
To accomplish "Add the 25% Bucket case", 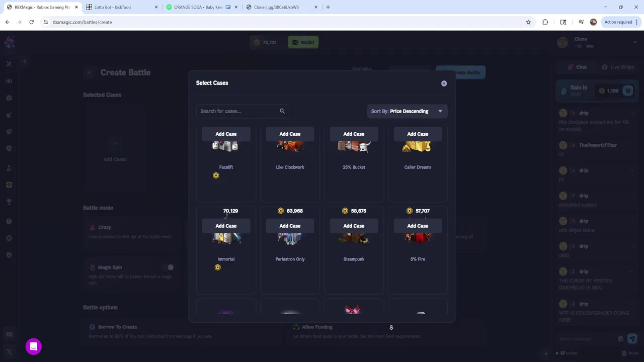I will click(354, 134).
